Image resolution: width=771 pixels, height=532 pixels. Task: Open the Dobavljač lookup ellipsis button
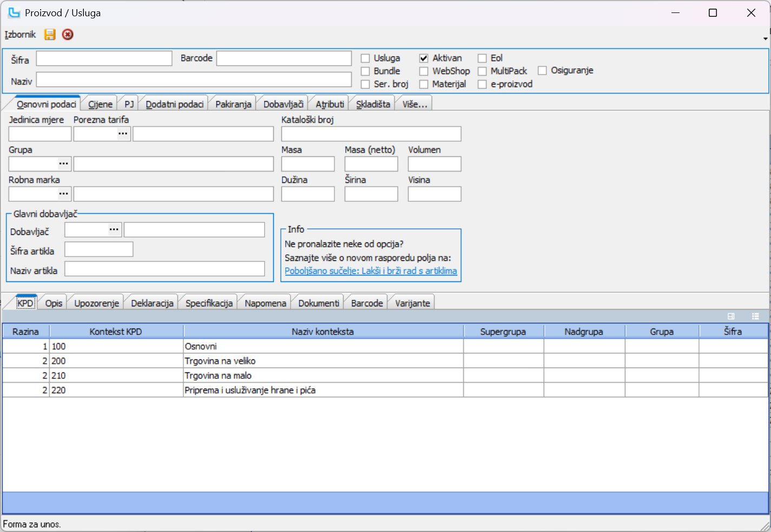114,230
